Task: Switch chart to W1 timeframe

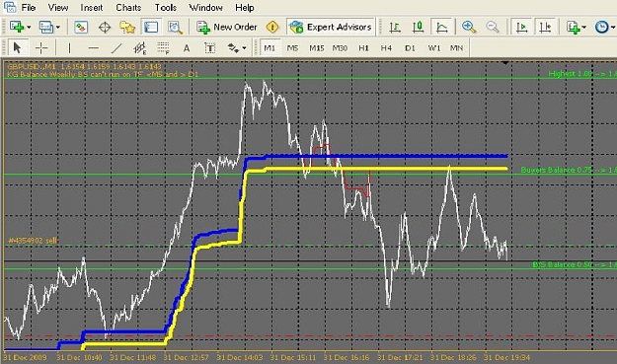Action: click(x=434, y=48)
